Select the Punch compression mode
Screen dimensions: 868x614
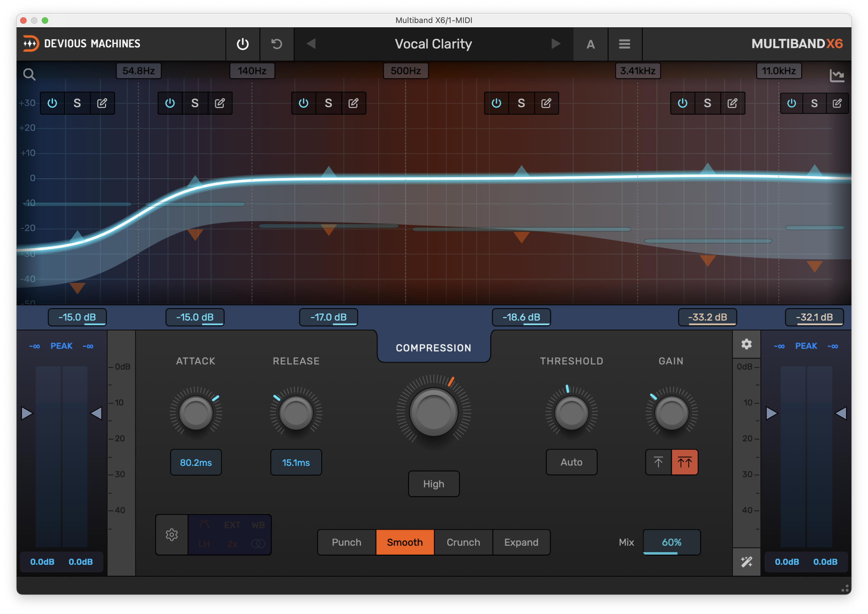pos(346,542)
